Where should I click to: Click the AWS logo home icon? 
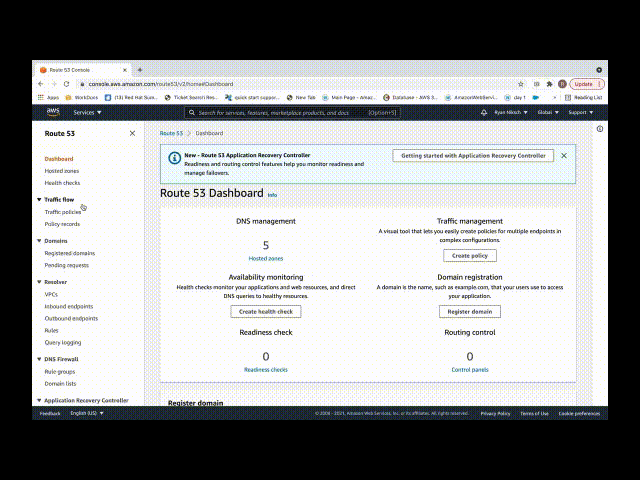53,112
